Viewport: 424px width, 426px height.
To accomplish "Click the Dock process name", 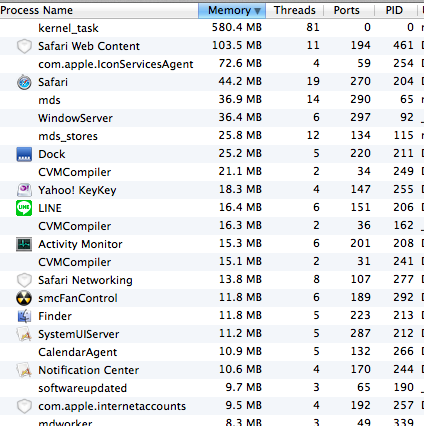I will click(52, 154).
